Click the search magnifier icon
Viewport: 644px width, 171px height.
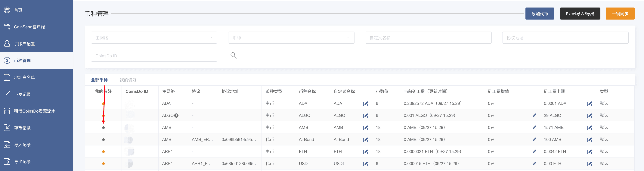[233, 55]
